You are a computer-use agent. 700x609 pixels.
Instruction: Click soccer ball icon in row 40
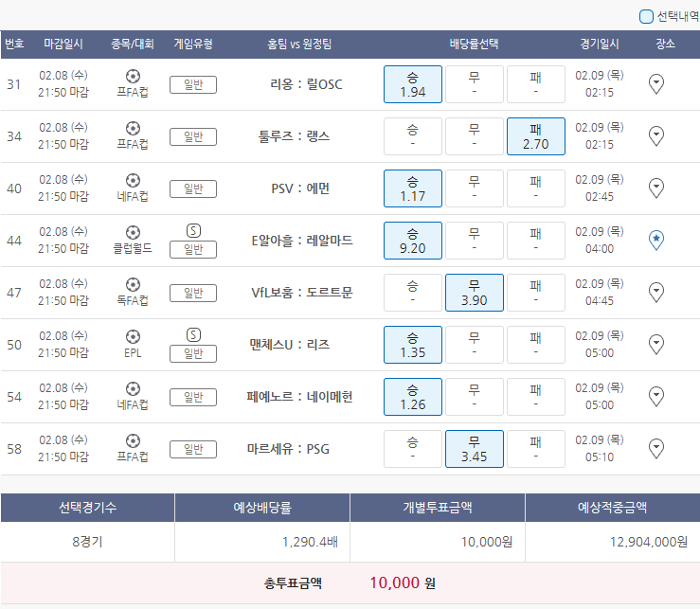click(x=133, y=180)
